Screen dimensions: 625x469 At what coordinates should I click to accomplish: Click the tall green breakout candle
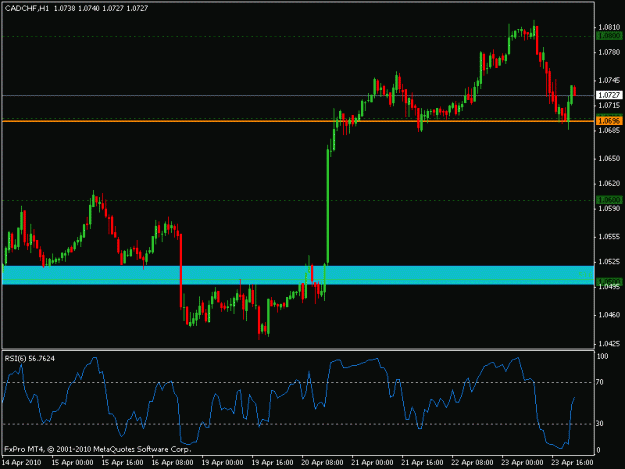click(x=328, y=205)
